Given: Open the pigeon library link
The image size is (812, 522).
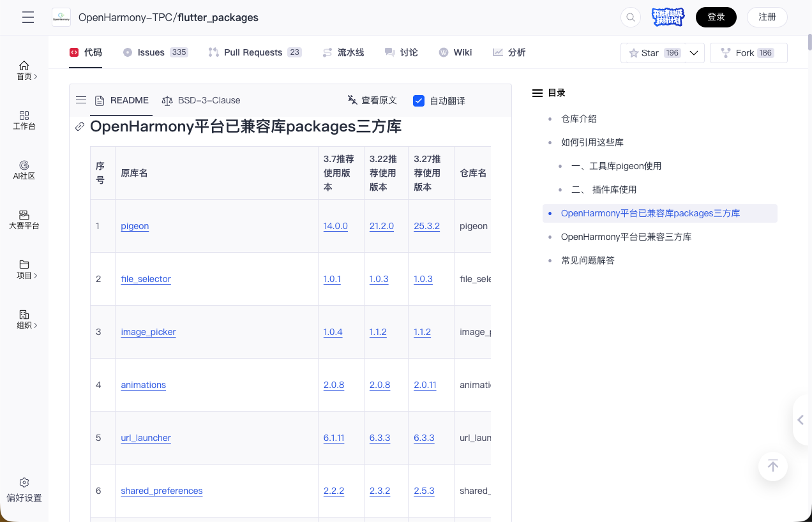Looking at the screenshot, I should (135, 226).
